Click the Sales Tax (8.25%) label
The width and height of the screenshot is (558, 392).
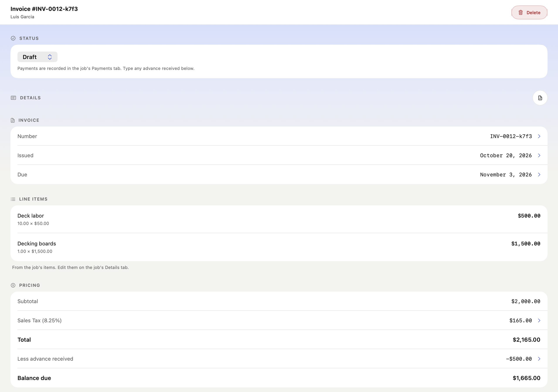pyautogui.click(x=39, y=321)
